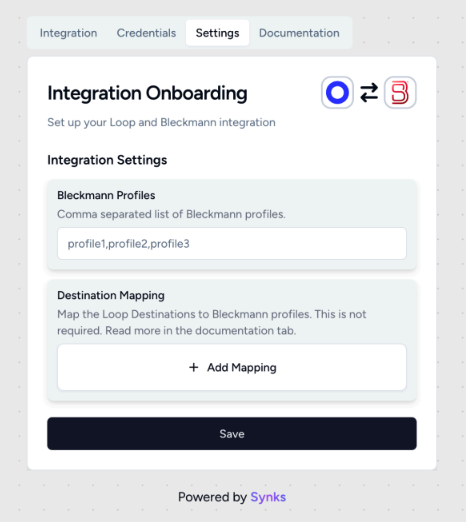Click the Destination Mapping label
The width and height of the screenshot is (466, 522).
[x=111, y=296]
